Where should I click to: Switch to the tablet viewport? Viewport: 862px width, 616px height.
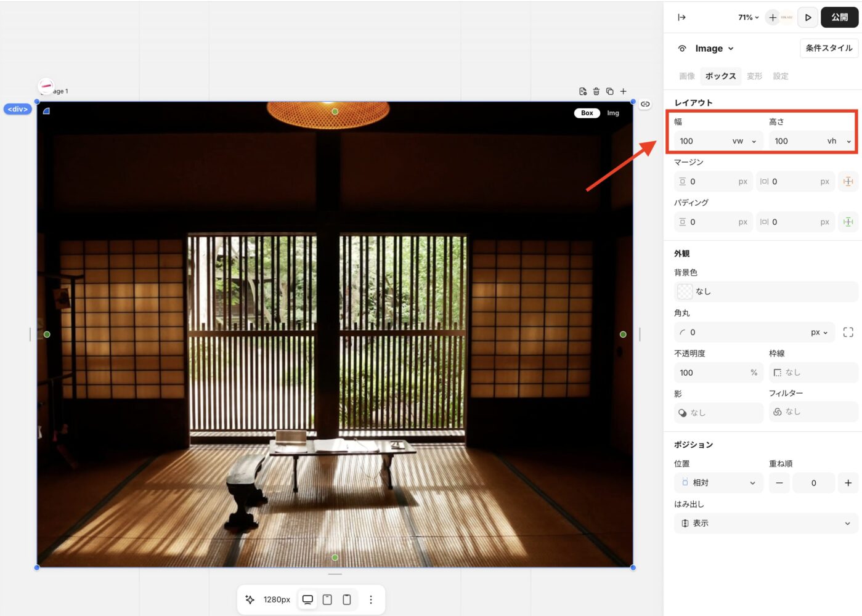pos(327,599)
